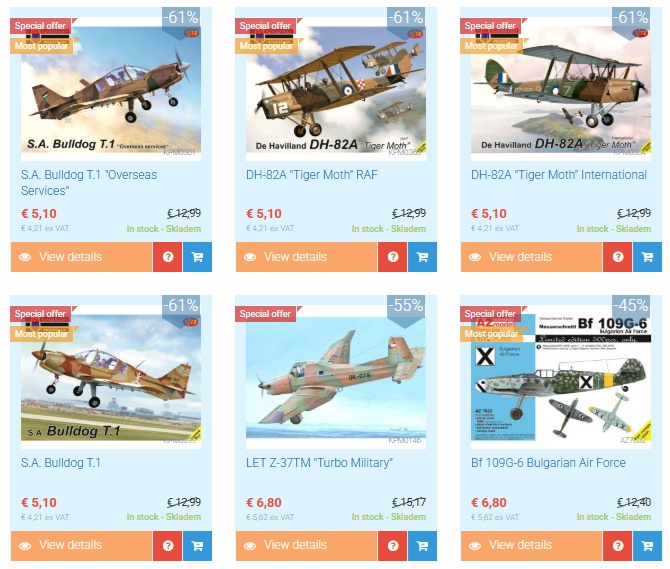Click cart icon for Tiger Moth International
This screenshot has height=569, width=670.
647,257
